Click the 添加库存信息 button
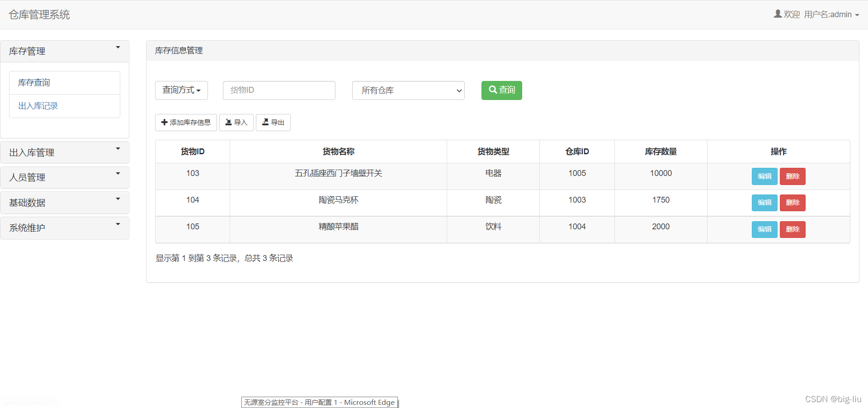 pos(186,123)
